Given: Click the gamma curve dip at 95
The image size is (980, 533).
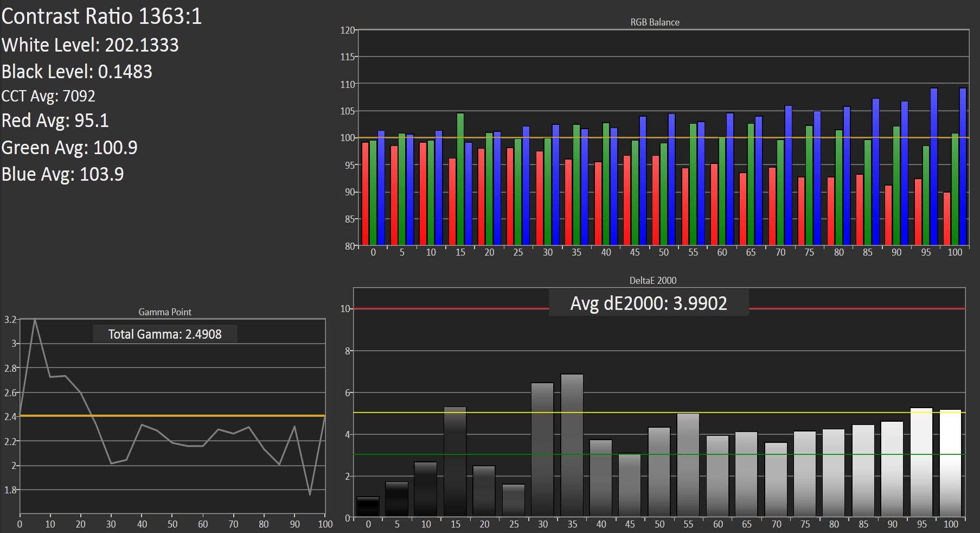Looking at the screenshot, I should click(x=310, y=494).
